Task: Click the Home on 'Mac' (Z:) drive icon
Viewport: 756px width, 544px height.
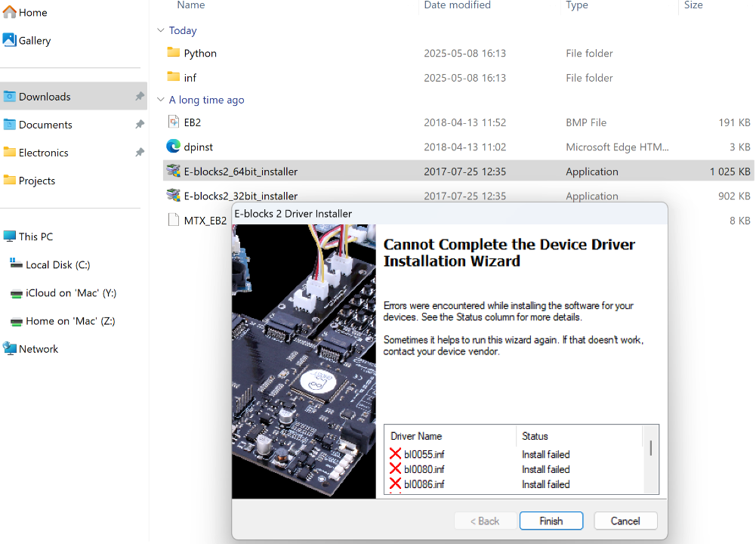Action: 17,322
